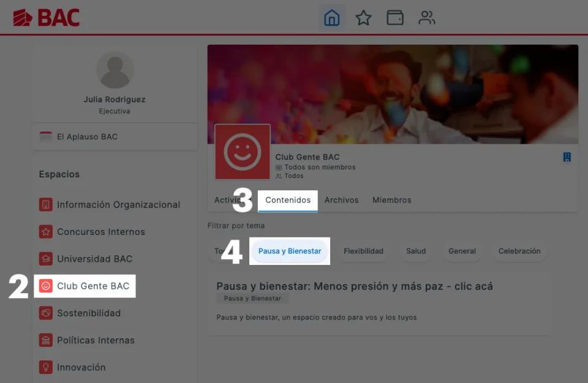This screenshot has height=383, width=588.
Task: Switch to the Contenidos tab
Action: [x=288, y=200]
